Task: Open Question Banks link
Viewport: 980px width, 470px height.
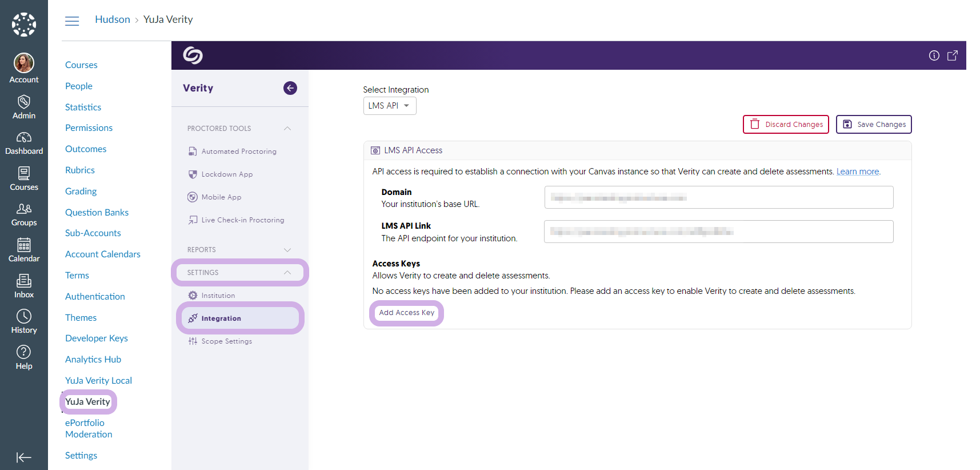Action: pos(97,213)
